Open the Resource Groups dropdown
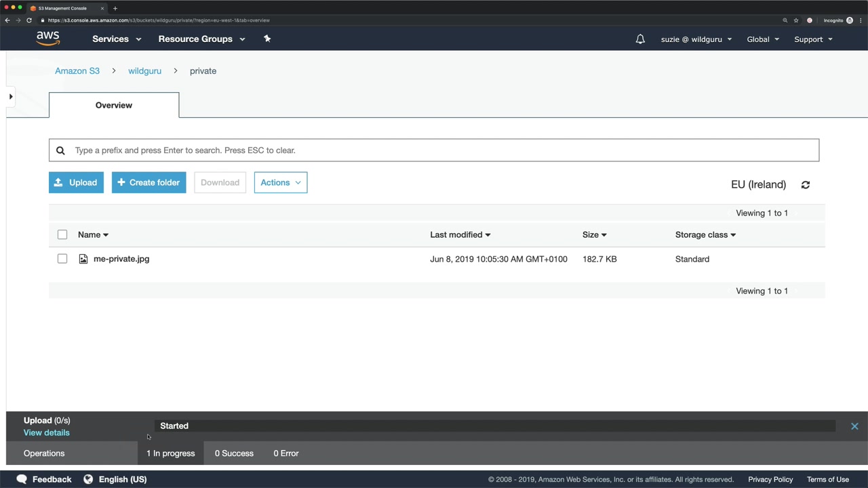868x488 pixels. [201, 39]
